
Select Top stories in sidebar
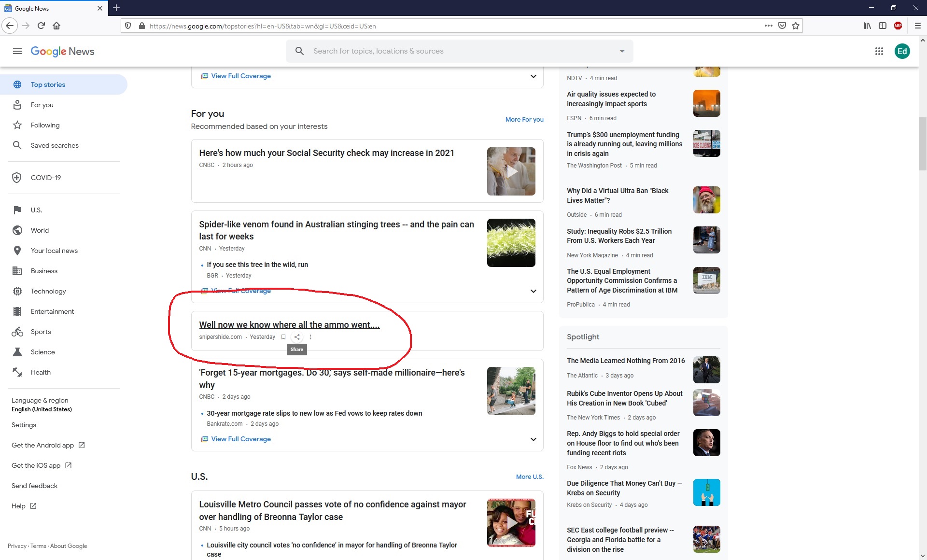coord(64,84)
